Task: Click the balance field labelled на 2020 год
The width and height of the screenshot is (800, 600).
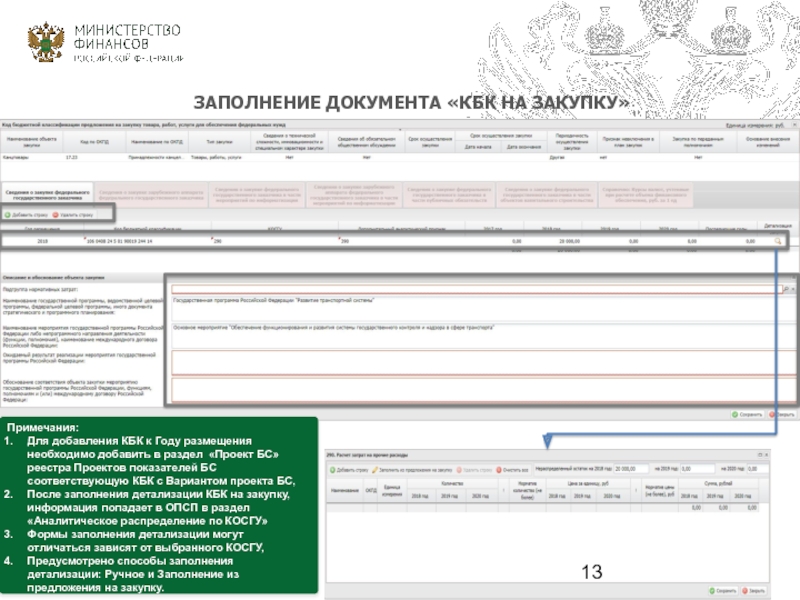Action: [x=758, y=468]
